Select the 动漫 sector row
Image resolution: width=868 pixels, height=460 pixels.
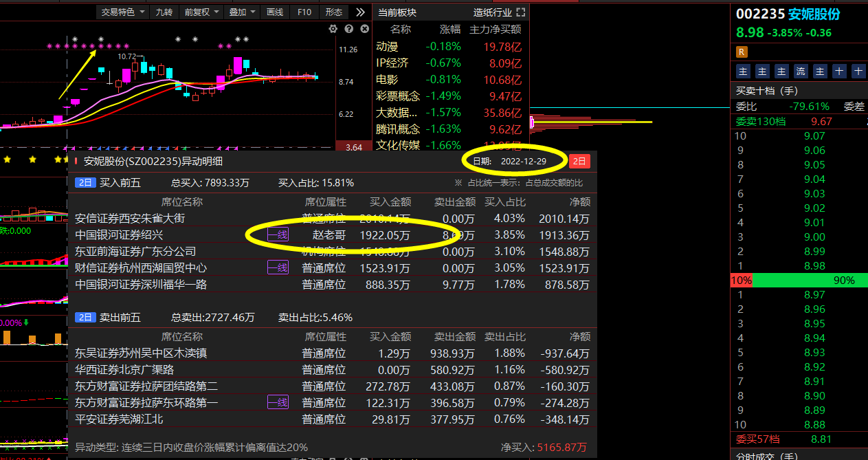tap(449, 47)
